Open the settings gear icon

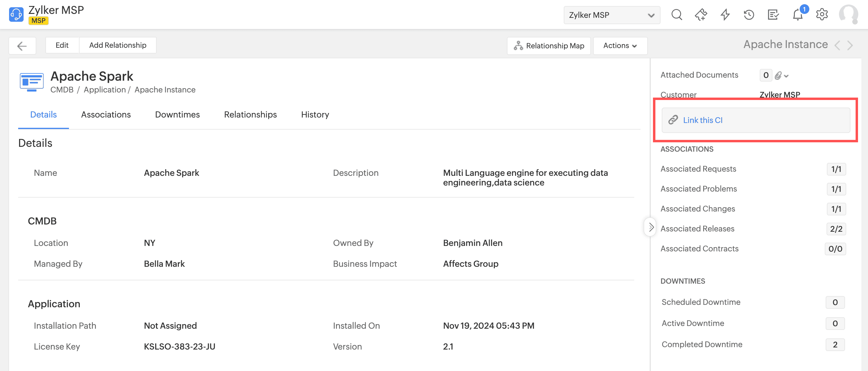(x=821, y=15)
